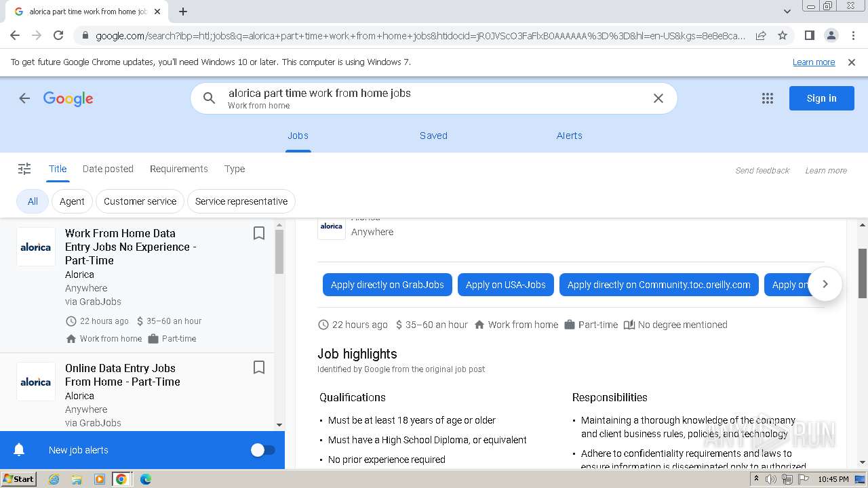868x488 pixels.
Task: Open the browser side panel
Action: click(x=809, y=35)
